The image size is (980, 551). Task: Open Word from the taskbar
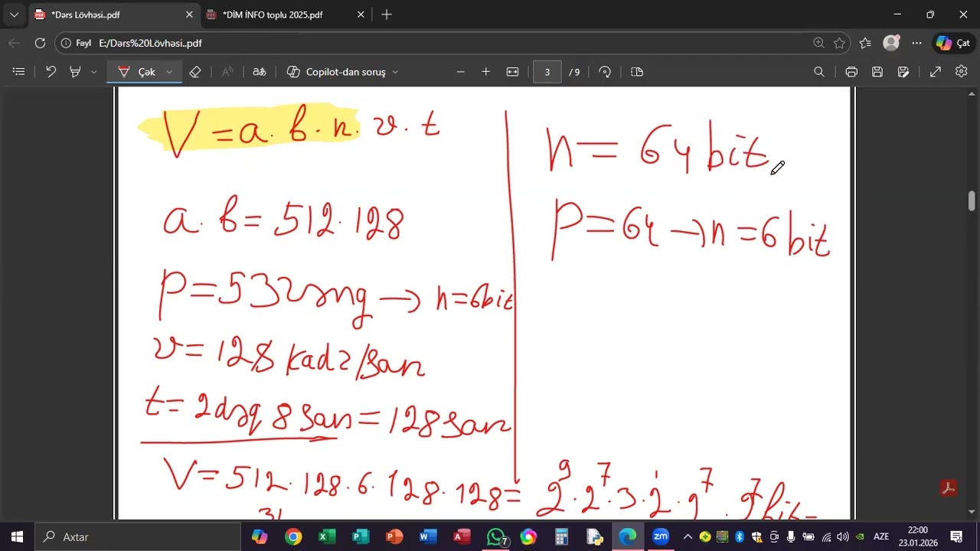[428, 536]
